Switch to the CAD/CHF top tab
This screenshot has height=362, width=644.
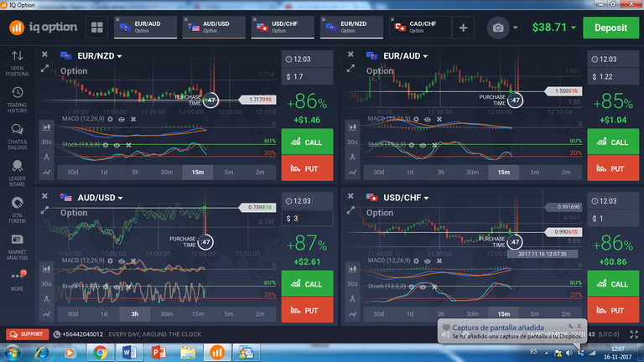tap(420, 28)
